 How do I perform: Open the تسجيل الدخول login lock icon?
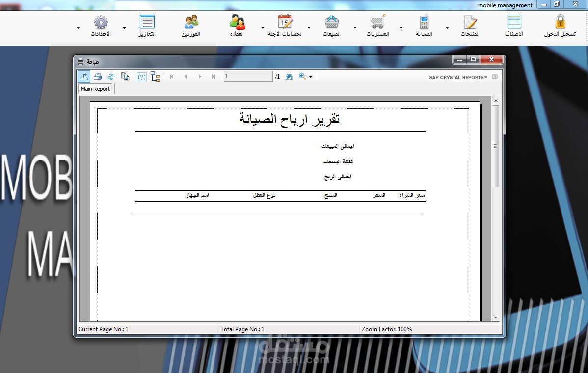tap(560, 22)
